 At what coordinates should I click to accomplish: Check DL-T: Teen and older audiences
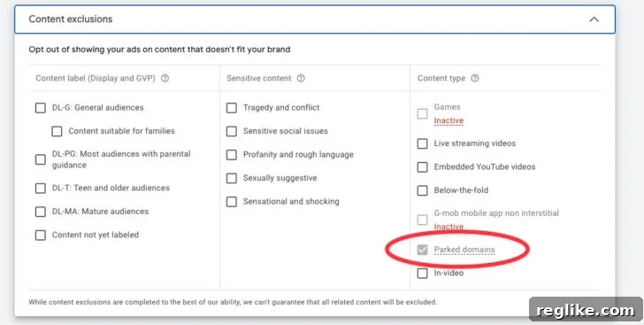coord(41,188)
